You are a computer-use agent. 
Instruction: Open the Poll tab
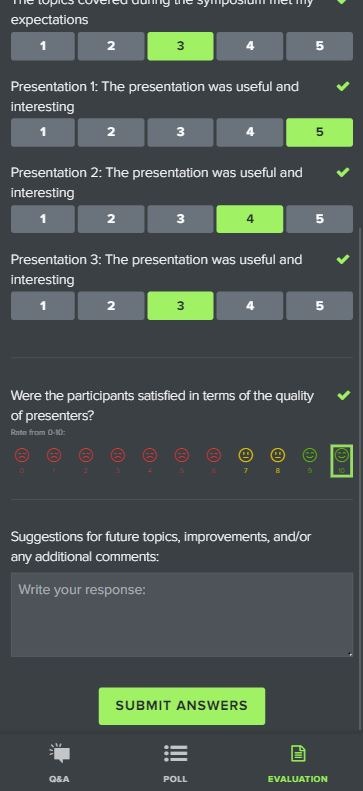tap(175, 762)
